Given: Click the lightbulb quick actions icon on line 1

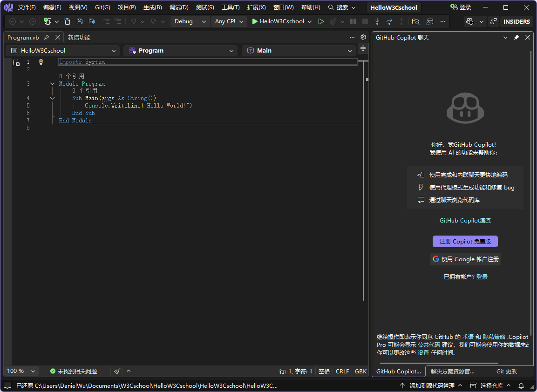Looking at the screenshot, I should tap(41, 62).
